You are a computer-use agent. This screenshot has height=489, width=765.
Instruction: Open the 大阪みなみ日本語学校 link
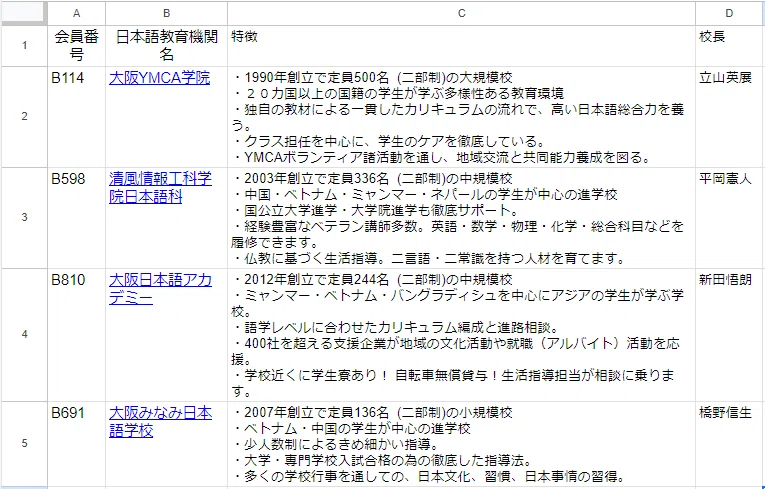click(161, 422)
